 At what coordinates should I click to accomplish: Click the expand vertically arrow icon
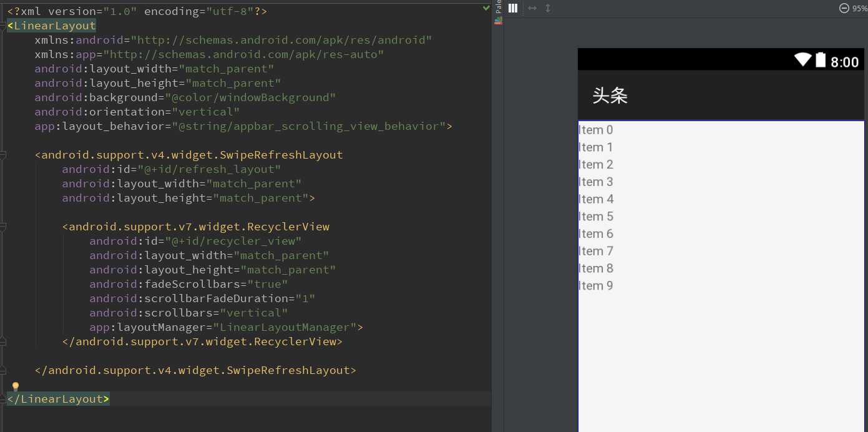[x=548, y=8]
